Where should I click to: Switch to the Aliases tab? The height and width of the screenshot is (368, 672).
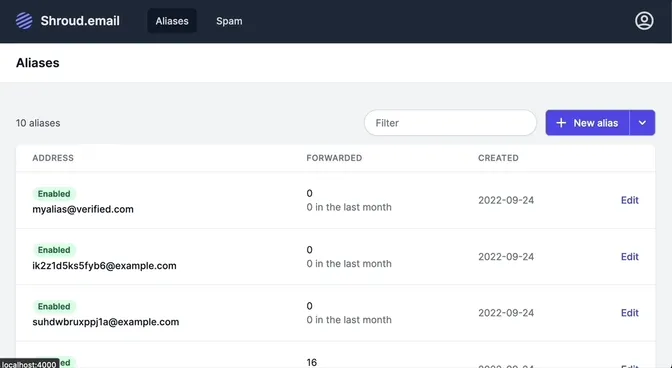pyautogui.click(x=172, y=21)
